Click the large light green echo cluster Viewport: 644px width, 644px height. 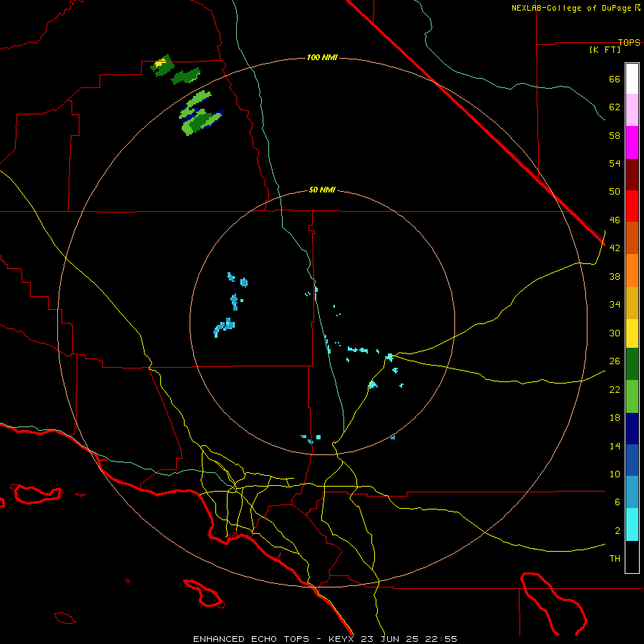[x=201, y=113]
